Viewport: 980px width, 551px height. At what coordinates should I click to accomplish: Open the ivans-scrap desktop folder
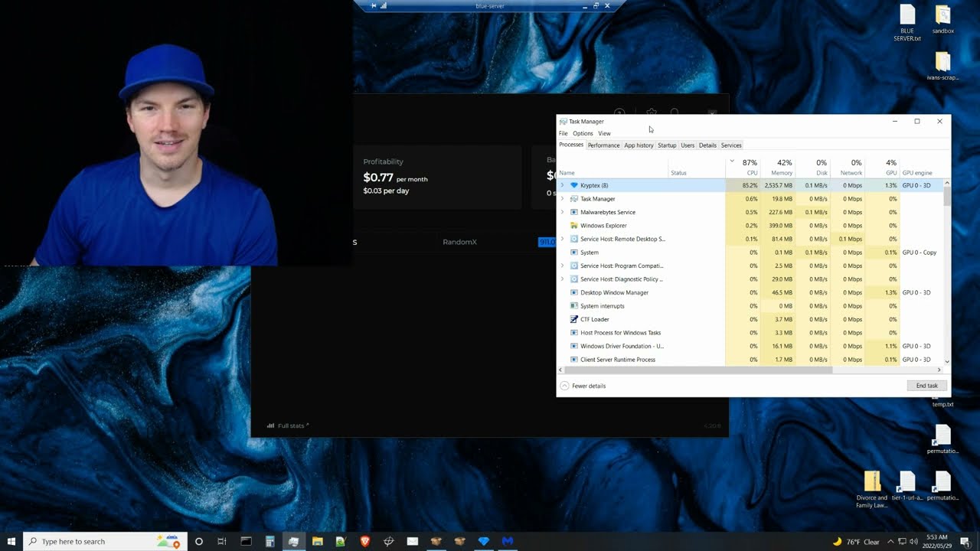pos(943,66)
